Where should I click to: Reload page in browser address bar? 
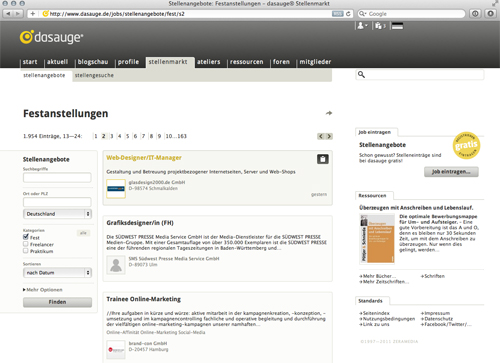(x=348, y=14)
